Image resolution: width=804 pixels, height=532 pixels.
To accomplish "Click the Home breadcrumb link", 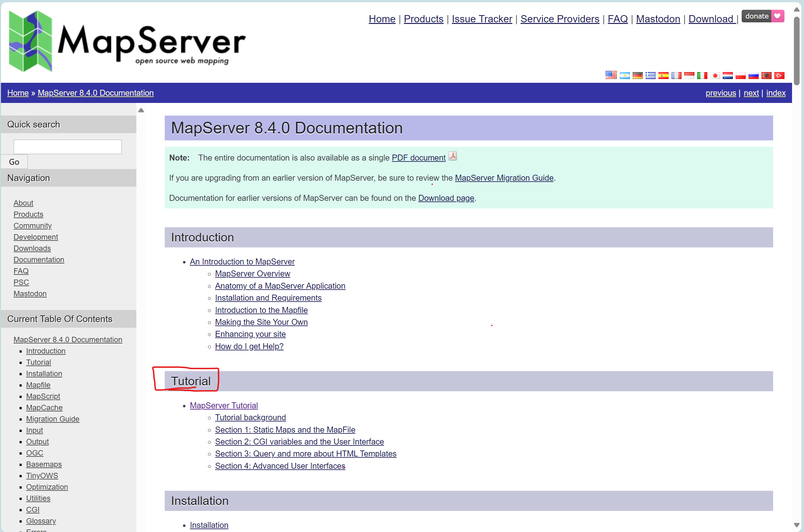I will 18,93.
